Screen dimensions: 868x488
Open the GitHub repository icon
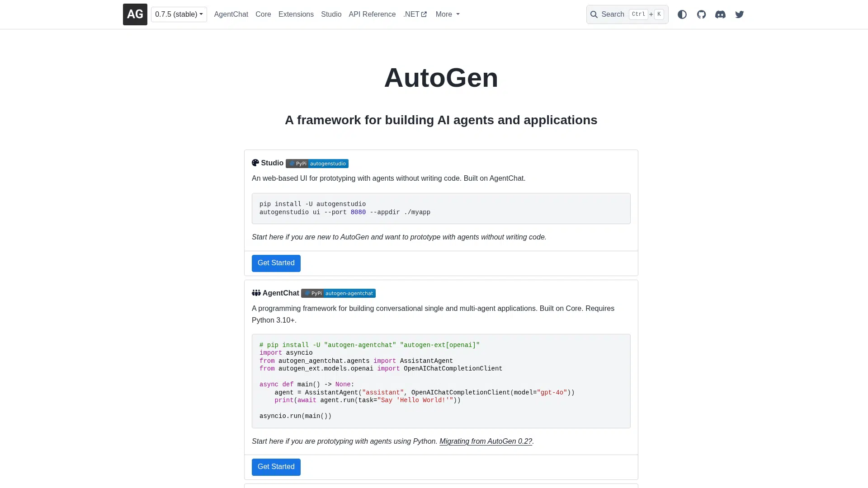point(701,14)
